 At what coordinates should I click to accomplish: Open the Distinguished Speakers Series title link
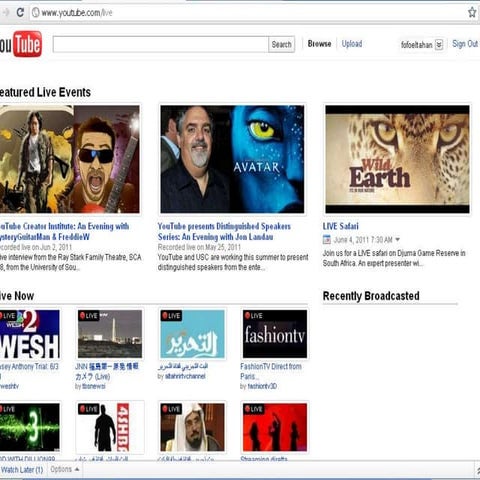point(224,231)
